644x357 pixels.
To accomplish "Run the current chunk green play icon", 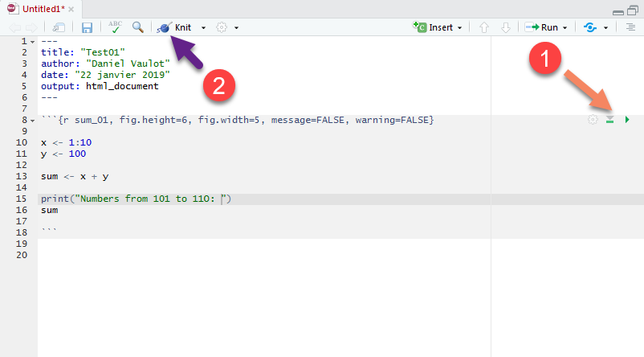I will pyautogui.click(x=627, y=120).
